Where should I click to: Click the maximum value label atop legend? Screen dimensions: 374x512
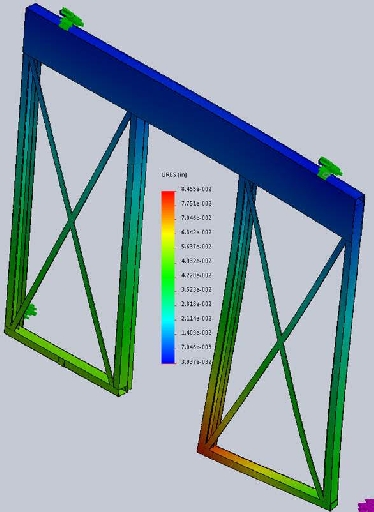[x=196, y=189]
